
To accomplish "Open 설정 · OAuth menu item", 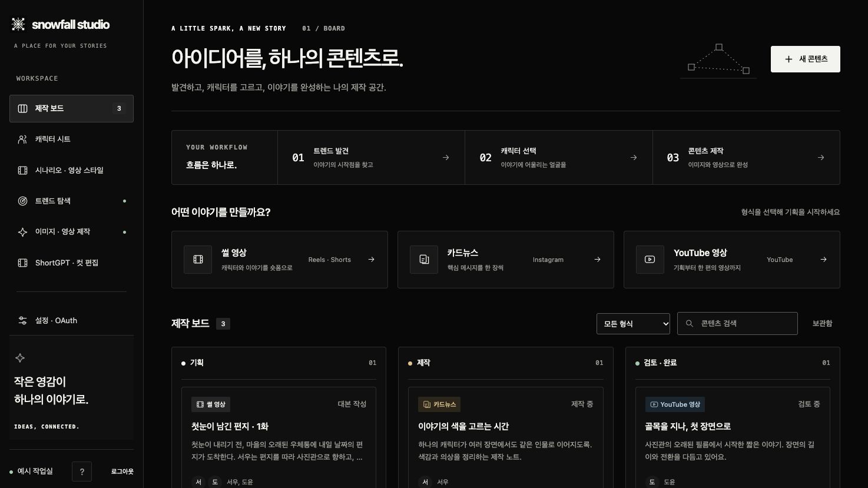I will pyautogui.click(x=71, y=321).
